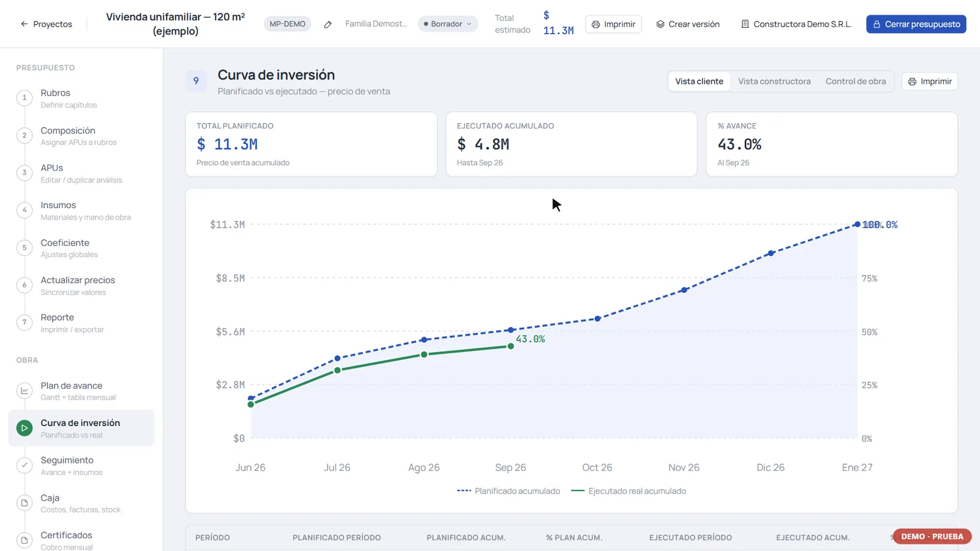Click the Ejecutado acumulado $ 4.8M card
Viewport: 980px width, 551px height.
[571, 144]
